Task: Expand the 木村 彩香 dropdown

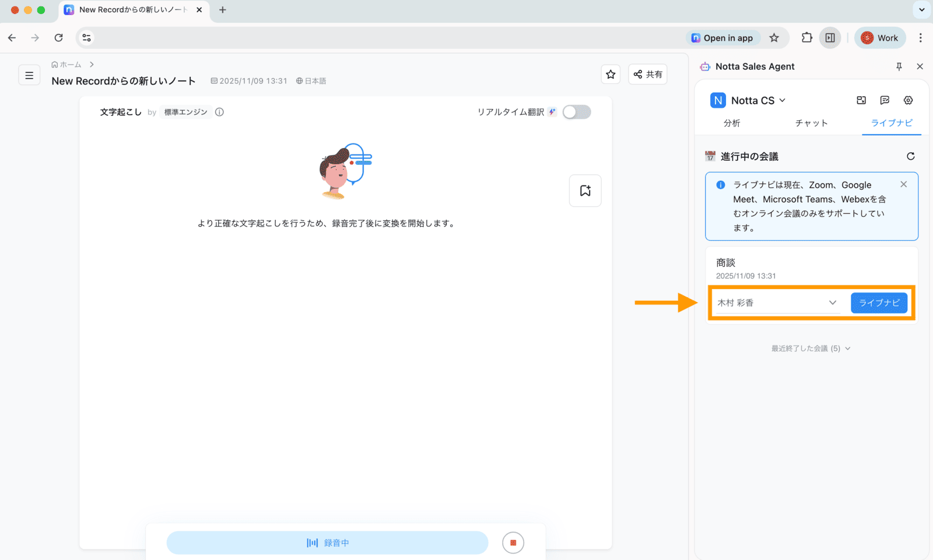Action: [777, 303]
